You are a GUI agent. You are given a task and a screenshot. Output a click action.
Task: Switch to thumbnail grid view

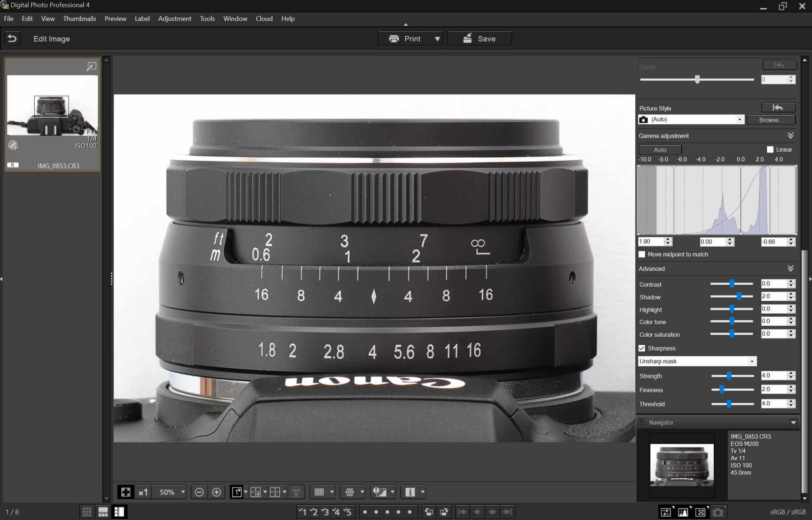[x=87, y=512]
